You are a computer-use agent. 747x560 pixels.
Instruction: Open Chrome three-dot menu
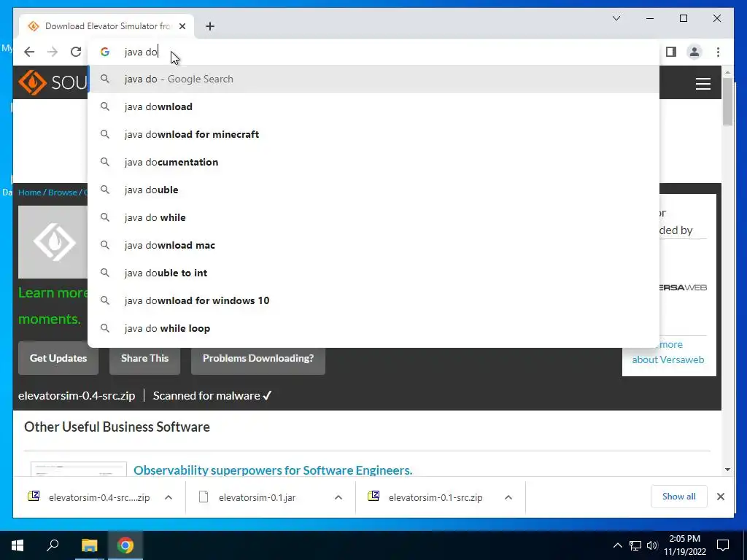[x=718, y=52]
